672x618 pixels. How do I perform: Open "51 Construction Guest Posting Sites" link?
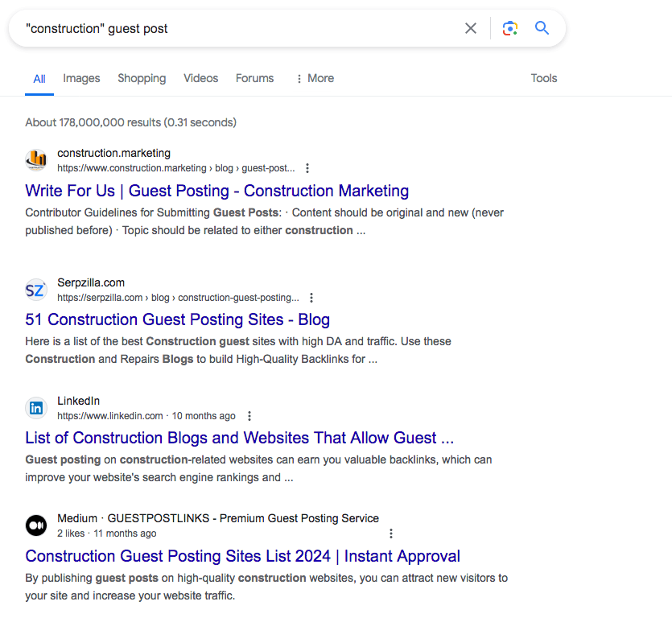click(177, 319)
